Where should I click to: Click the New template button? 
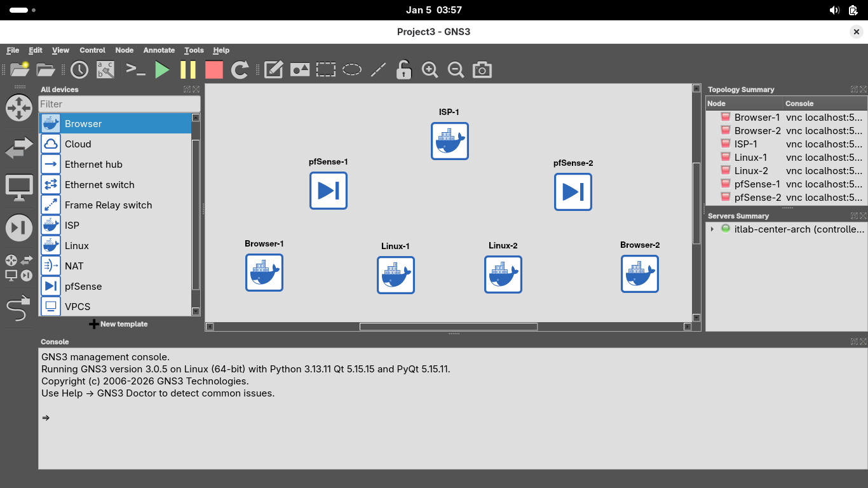pos(119,324)
